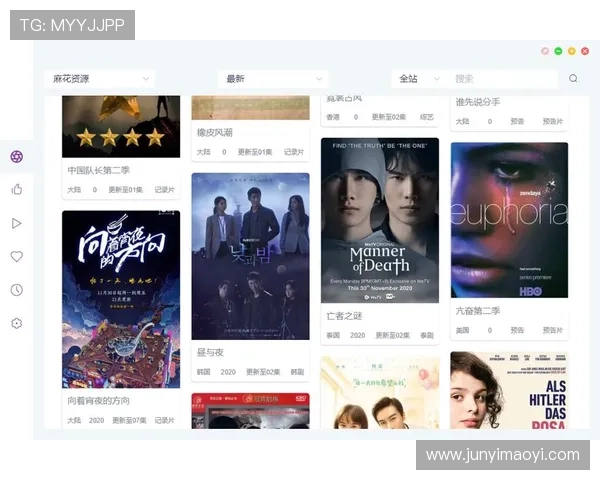Click 记录片 under 橡皮风潮
Image resolution: width=600 pixels, height=480 pixels.
click(x=293, y=152)
